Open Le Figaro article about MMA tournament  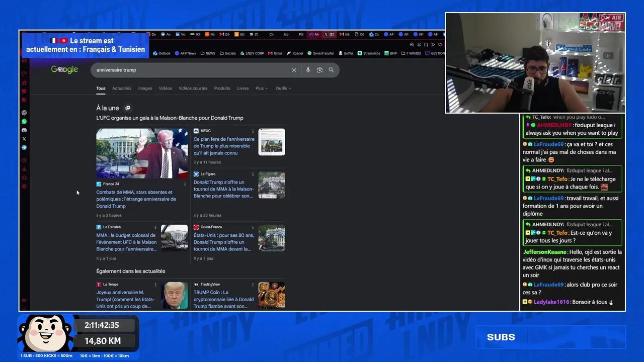tap(223, 189)
